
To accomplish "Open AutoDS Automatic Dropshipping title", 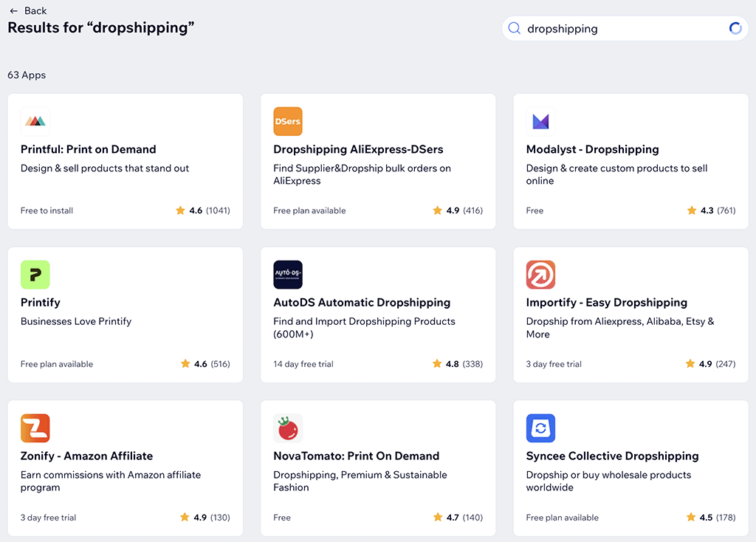I will (362, 303).
